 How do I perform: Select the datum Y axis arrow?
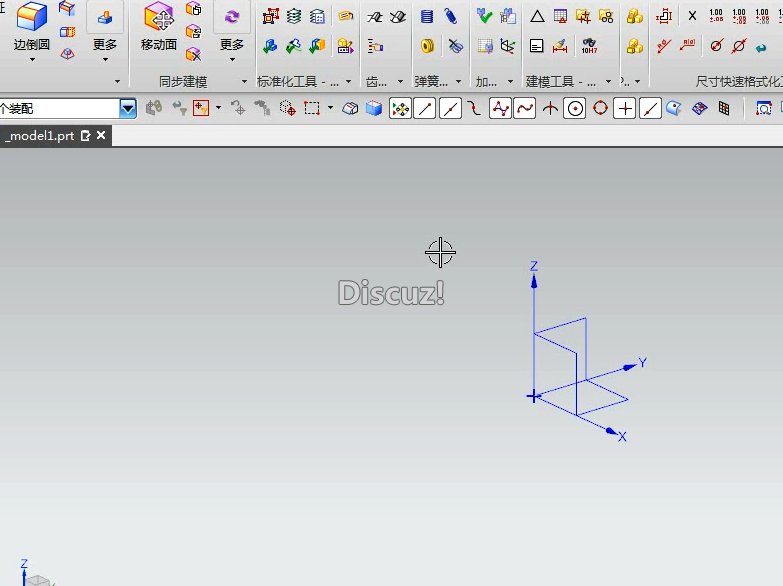(630, 368)
